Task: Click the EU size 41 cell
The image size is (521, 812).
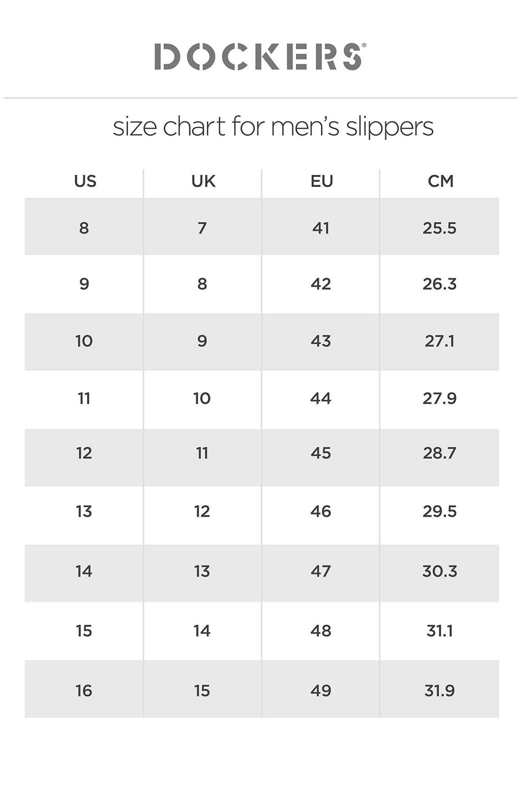Action: [321, 228]
